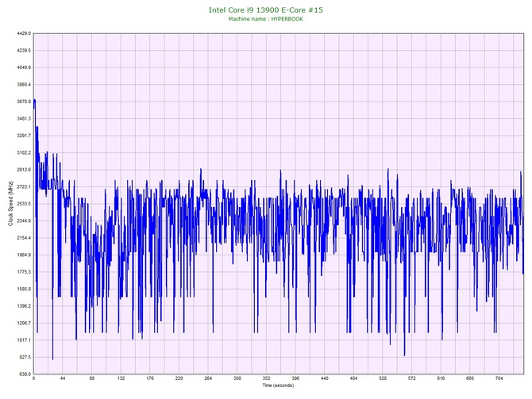Click the x-axis tick label 528
The image size is (532, 399).
point(383,378)
